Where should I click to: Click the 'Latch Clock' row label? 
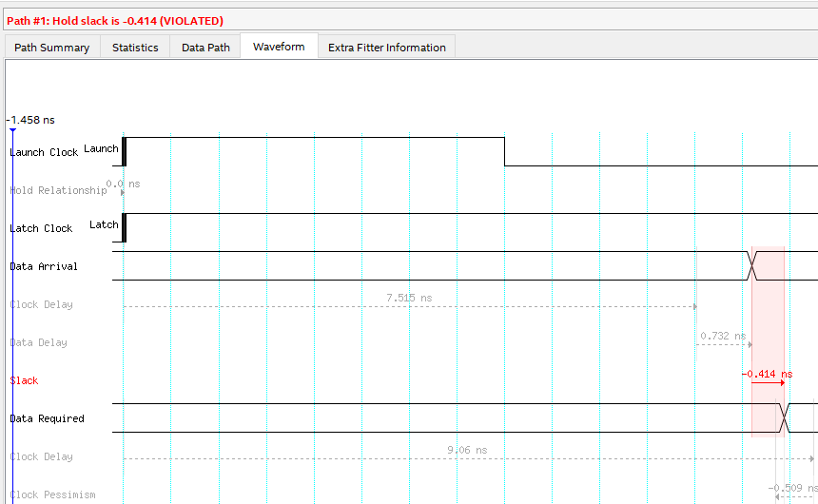pyautogui.click(x=41, y=228)
